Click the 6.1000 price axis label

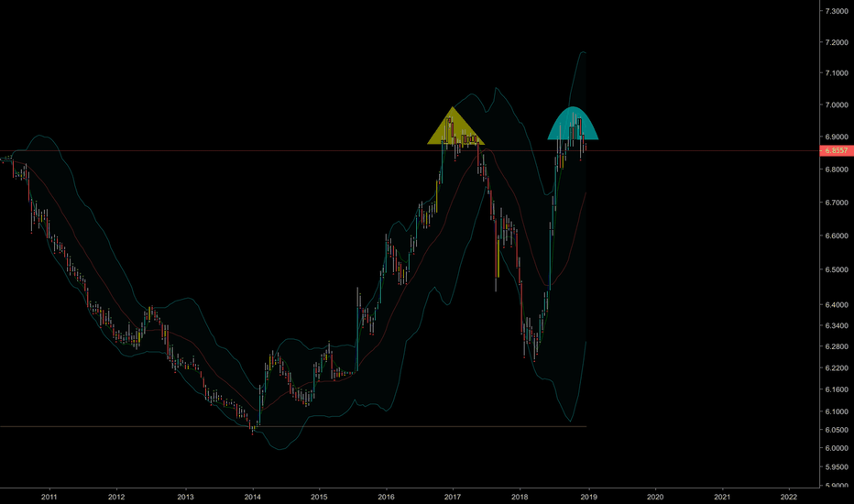(x=837, y=411)
